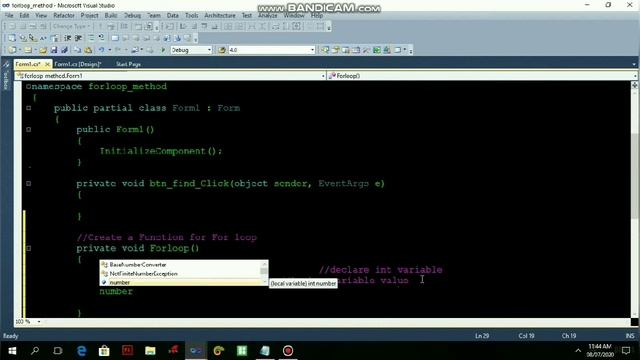Collapse the public Form1() constructor block

point(28,129)
